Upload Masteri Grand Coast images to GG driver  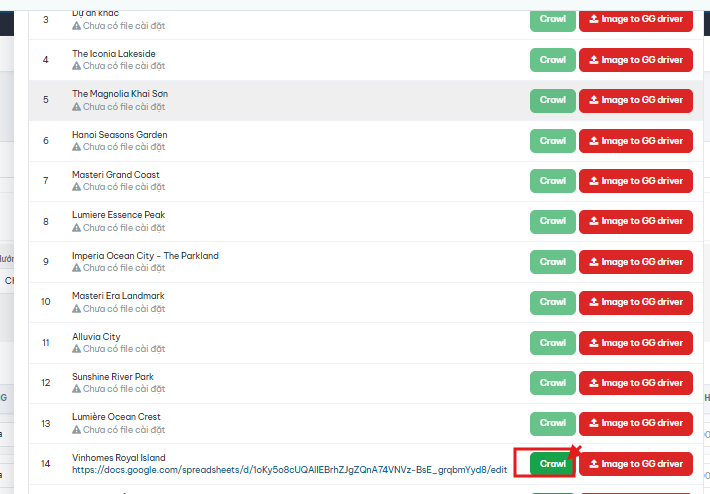(636, 181)
